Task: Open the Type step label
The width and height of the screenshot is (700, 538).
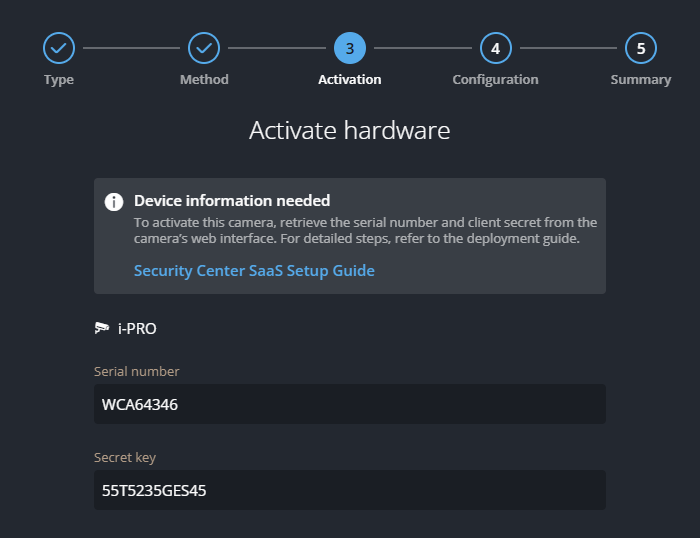Action: (x=59, y=80)
